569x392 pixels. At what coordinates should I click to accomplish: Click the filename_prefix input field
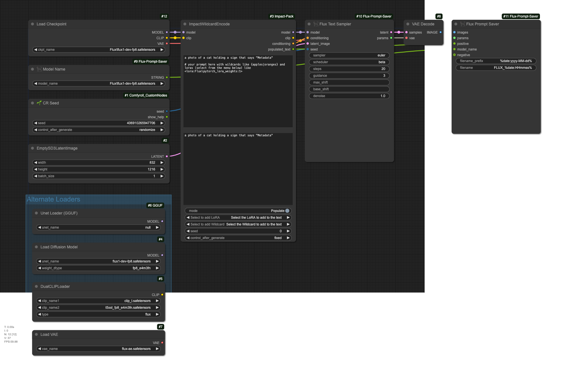pos(496,61)
